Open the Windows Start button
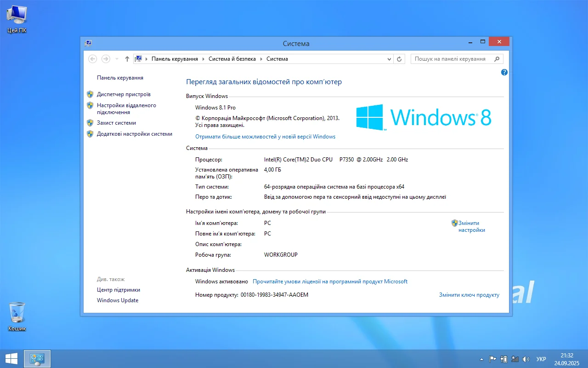 [11, 359]
